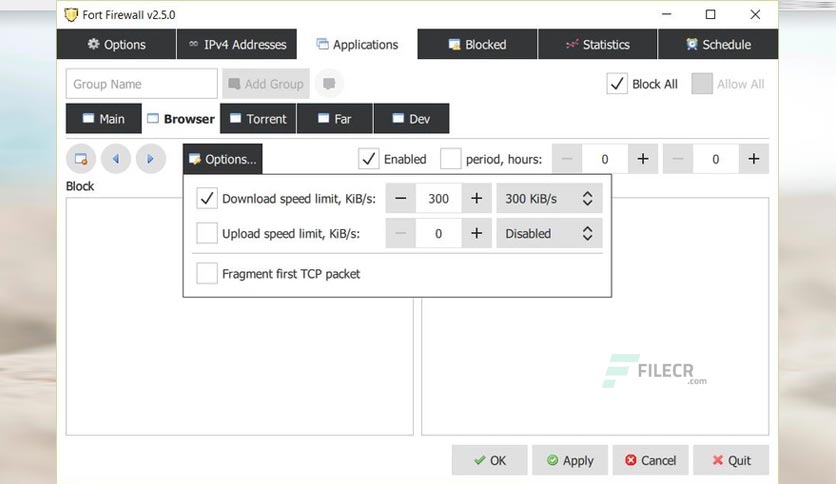This screenshot has width=836, height=484.
Task: Increase download speed limit with plus
Action: [477, 199]
